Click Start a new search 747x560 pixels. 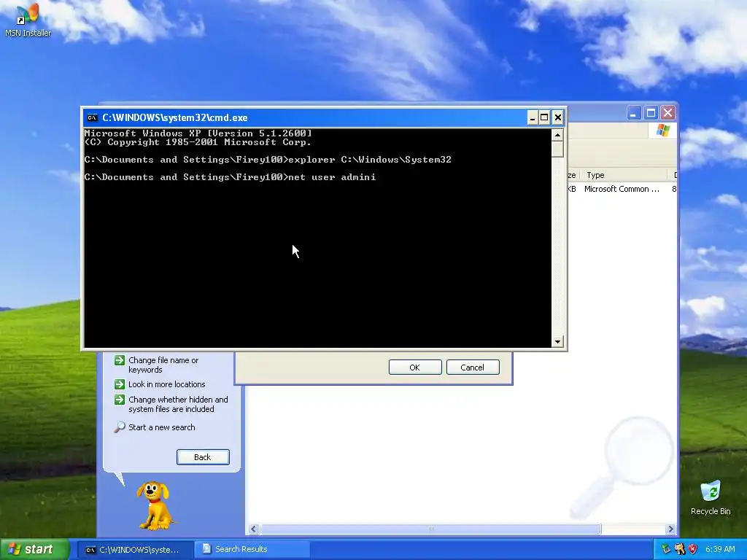coord(161,427)
